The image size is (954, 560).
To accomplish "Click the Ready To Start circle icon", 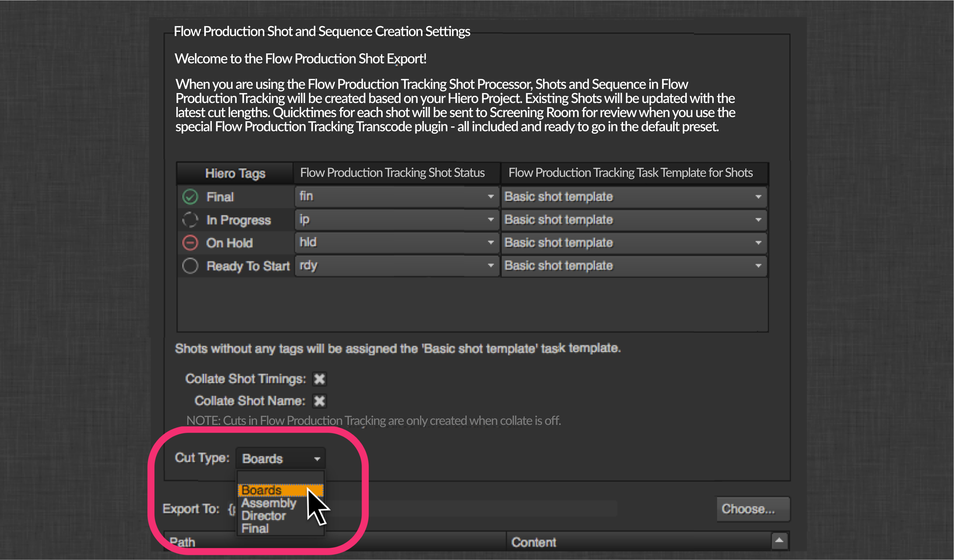I will click(190, 266).
